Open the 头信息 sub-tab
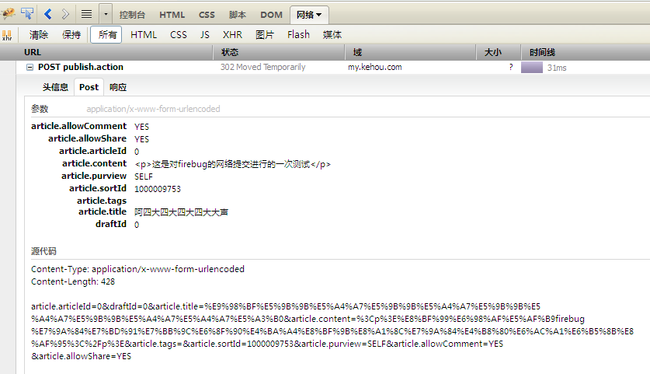Image resolution: width=650 pixels, height=374 pixels. click(55, 87)
